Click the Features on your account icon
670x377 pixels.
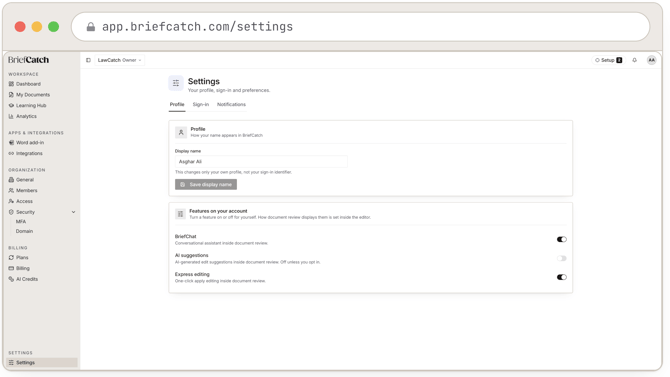pyautogui.click(x=180, y=214)
